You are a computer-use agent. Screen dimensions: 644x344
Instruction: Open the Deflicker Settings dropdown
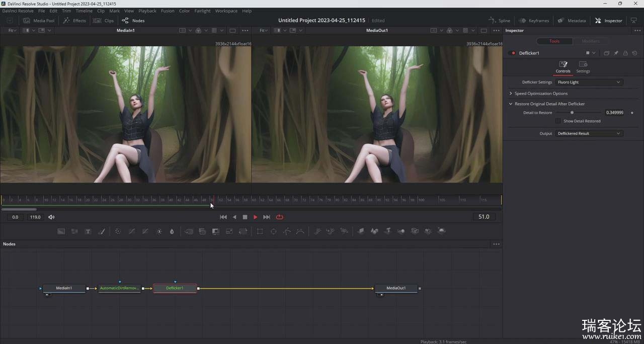coord(589,82)
